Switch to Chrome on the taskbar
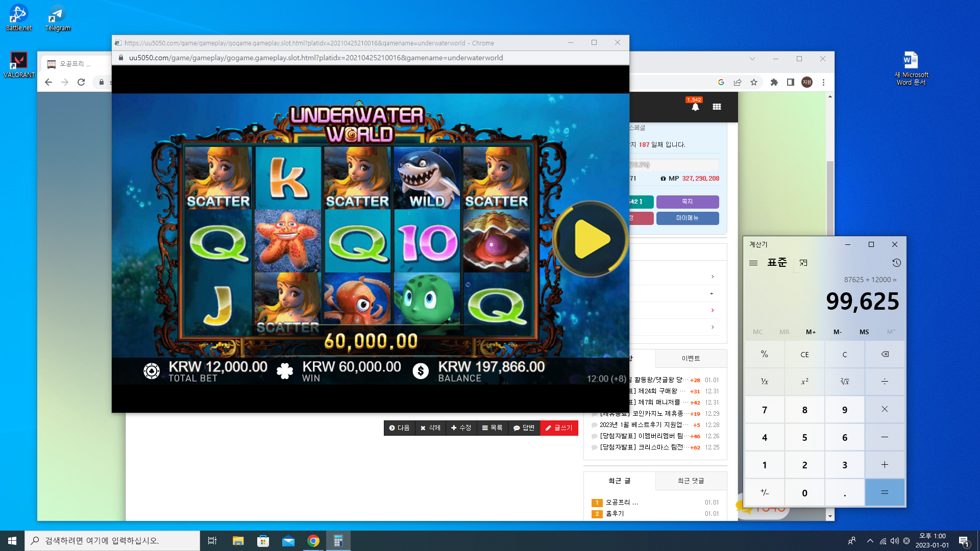Image resolution: width=980 pixels, height=551 pixels. pyautogui.click(x=313, y=541)
